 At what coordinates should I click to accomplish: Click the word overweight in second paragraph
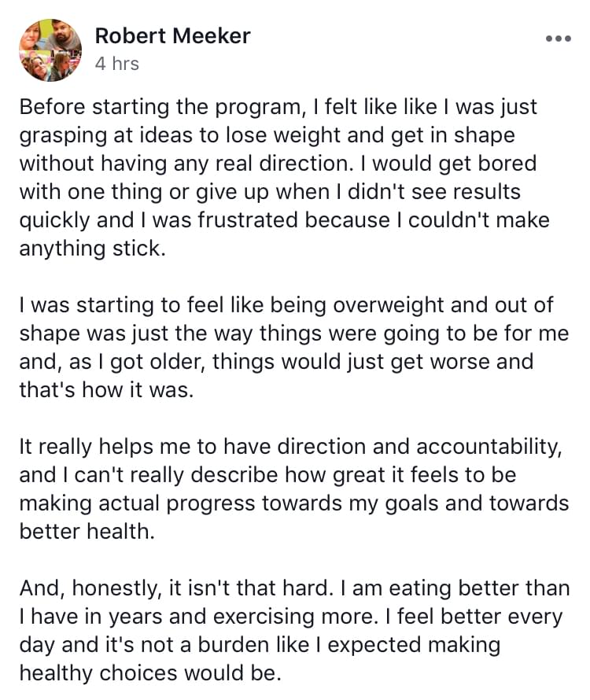point(388,305)
